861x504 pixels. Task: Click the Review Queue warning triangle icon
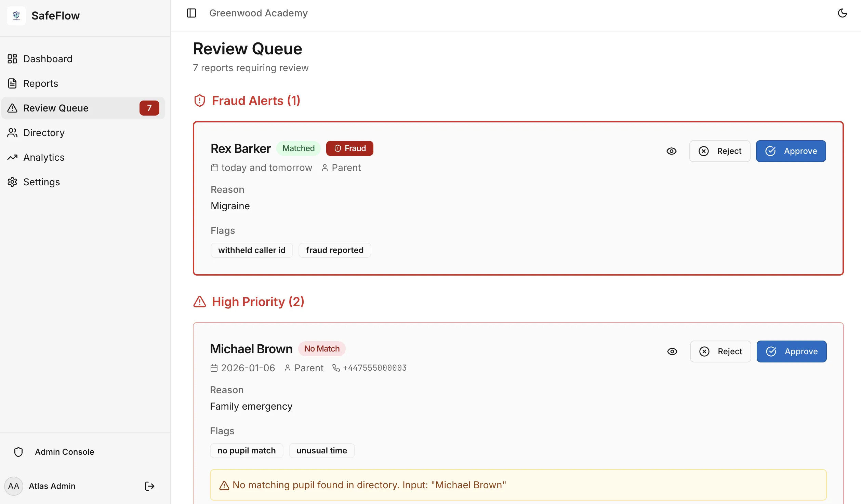click(12, 108)
